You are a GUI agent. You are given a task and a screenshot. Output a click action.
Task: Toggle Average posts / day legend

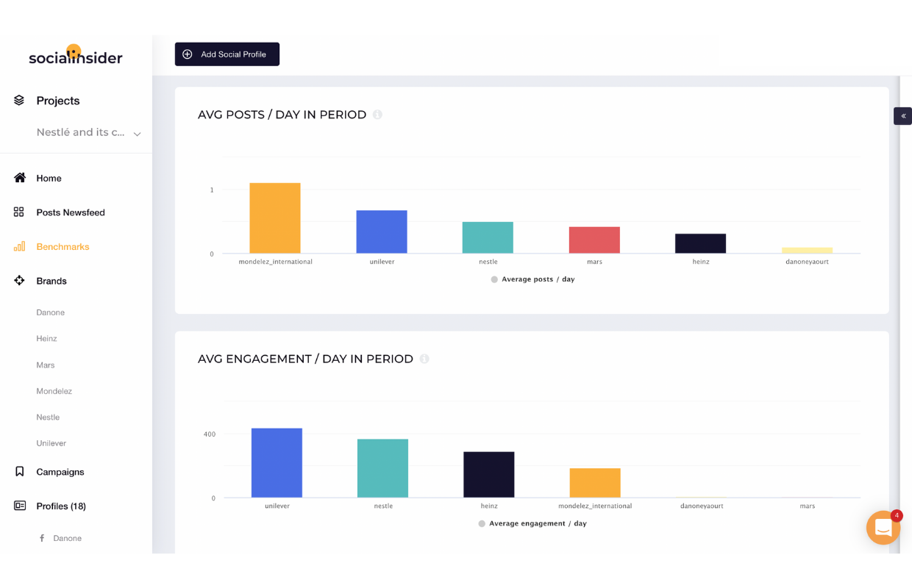pos(532,279)
